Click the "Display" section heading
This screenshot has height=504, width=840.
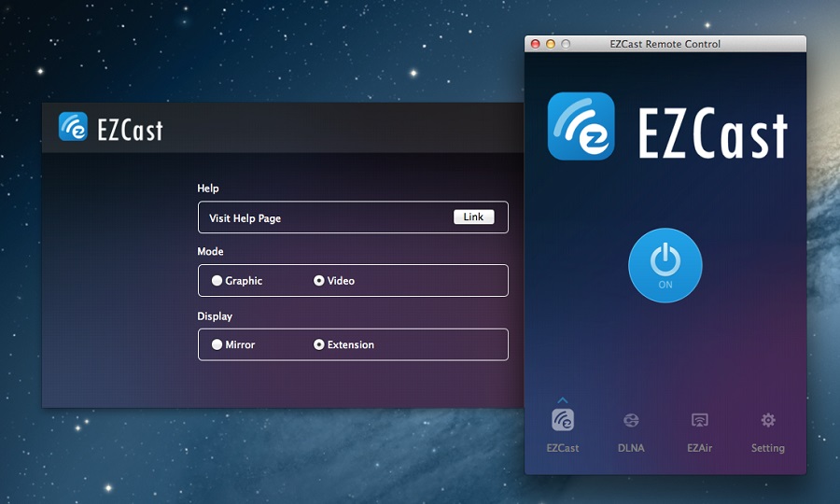click(215, 316)
